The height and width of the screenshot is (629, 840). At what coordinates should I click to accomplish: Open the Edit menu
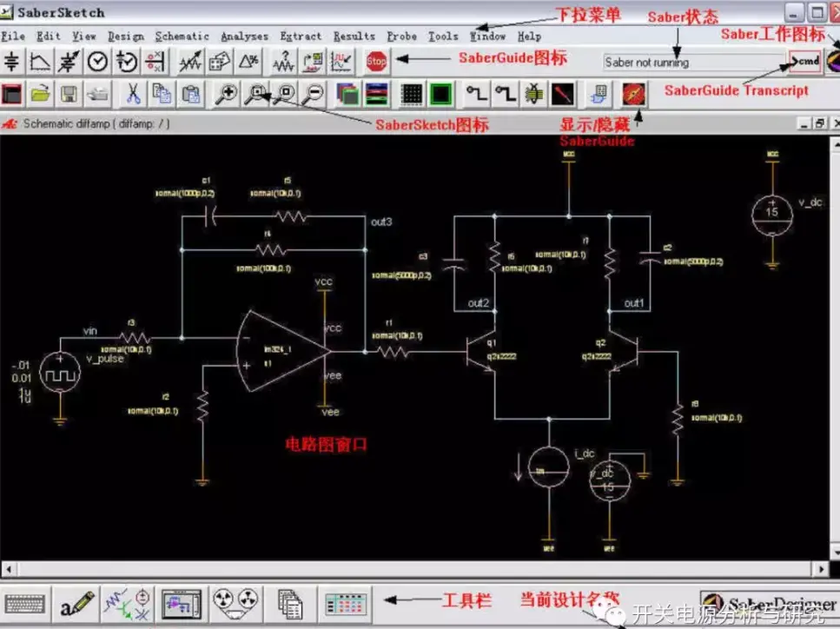point(49,36)
